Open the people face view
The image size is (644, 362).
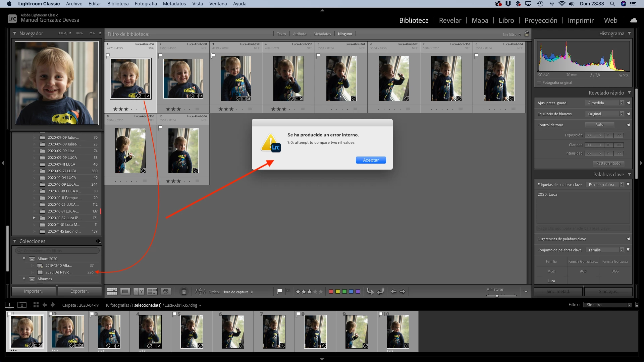click(x=166, y=292)
